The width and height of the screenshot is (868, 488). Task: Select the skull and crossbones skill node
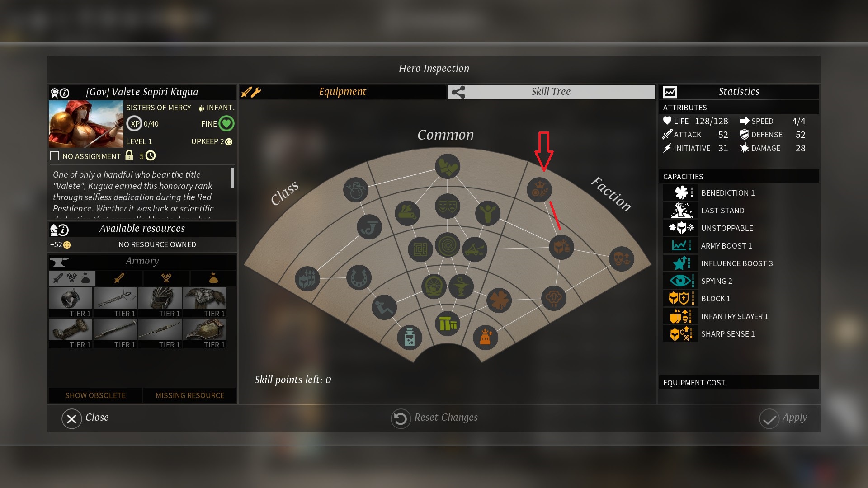(x=622, y=259)
